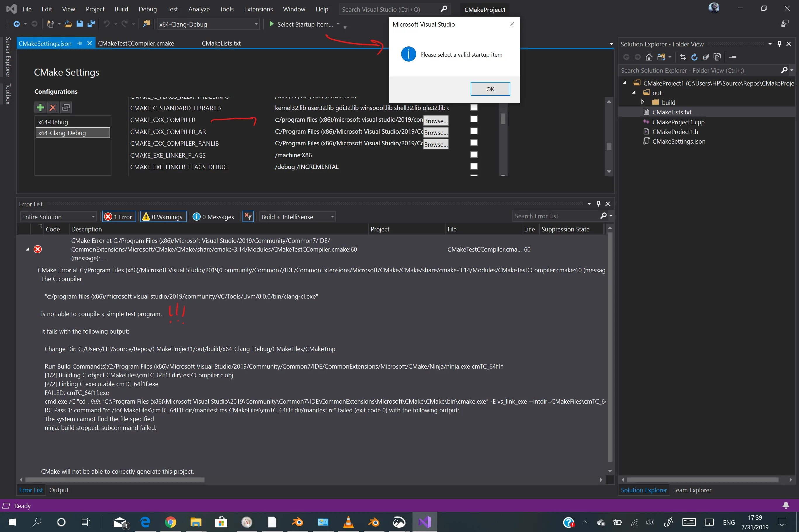
Task: Toggle the build-only filter icon in Error List
Action: [248, 217]
